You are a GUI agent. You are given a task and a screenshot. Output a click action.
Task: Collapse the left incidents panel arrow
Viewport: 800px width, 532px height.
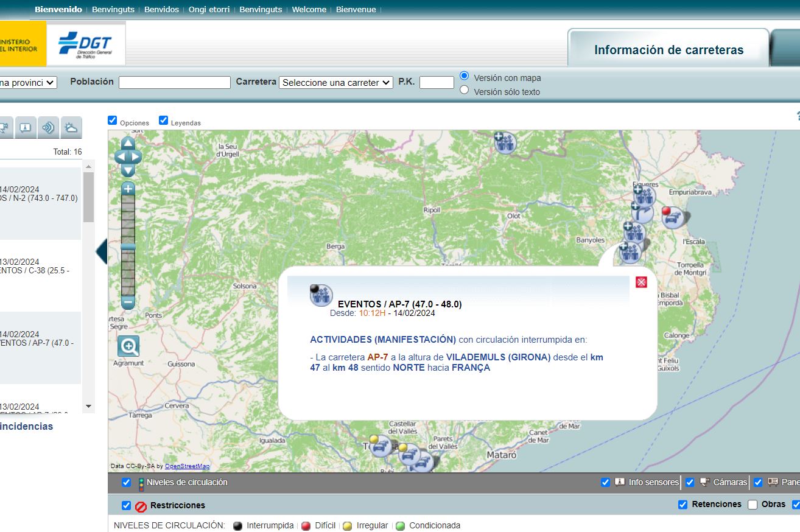click(x=101, y=251)
